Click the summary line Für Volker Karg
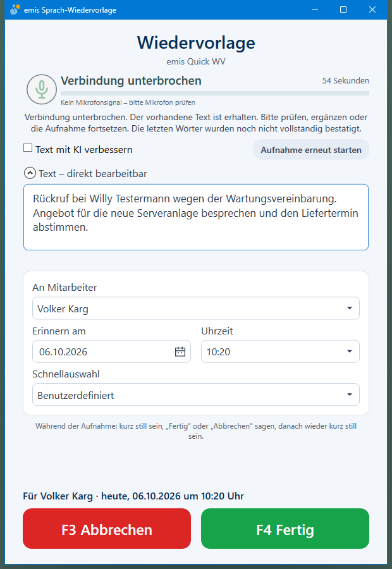 [x=133, y=496]
